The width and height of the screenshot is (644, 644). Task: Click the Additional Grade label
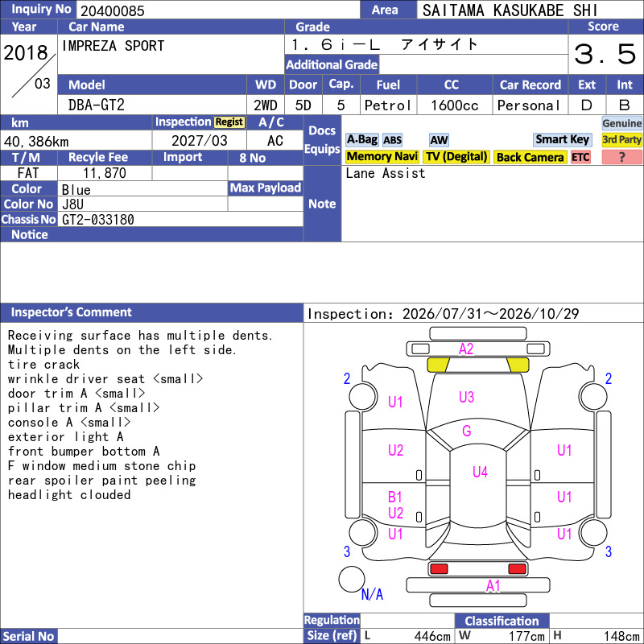[x=332, y=64]
